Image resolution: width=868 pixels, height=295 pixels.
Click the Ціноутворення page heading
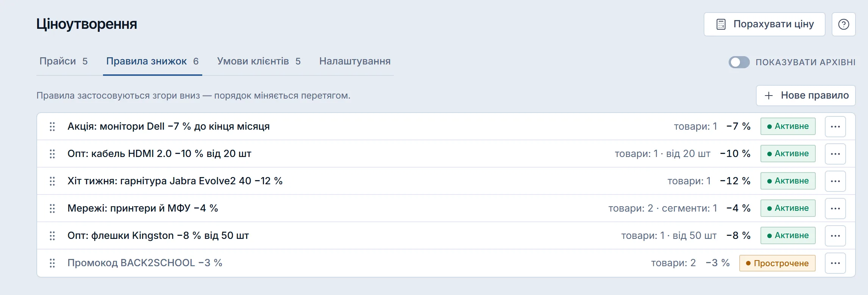pyautogui.click(x=87, y=24)
